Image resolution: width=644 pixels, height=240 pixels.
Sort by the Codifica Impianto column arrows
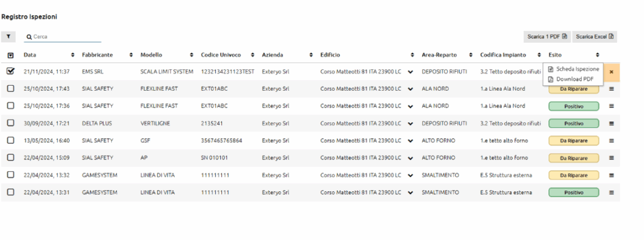pos(539,55)
